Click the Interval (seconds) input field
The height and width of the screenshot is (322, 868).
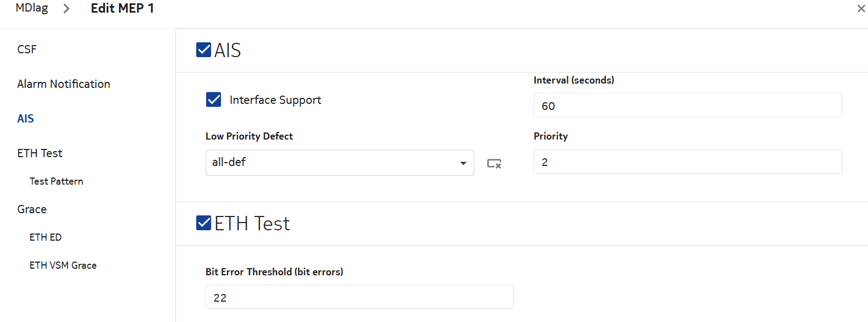687,106
